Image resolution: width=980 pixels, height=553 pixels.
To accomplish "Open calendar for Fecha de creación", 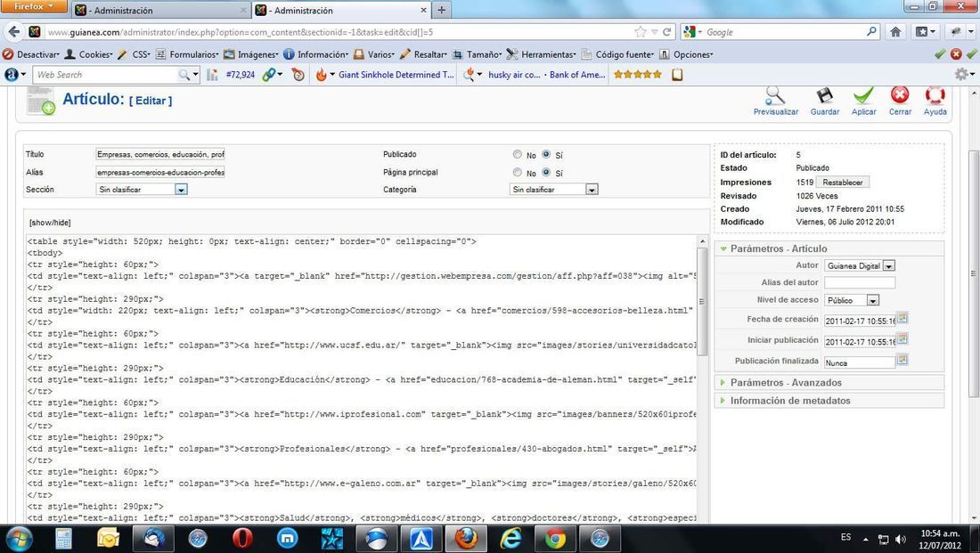I will click(902, 318).
